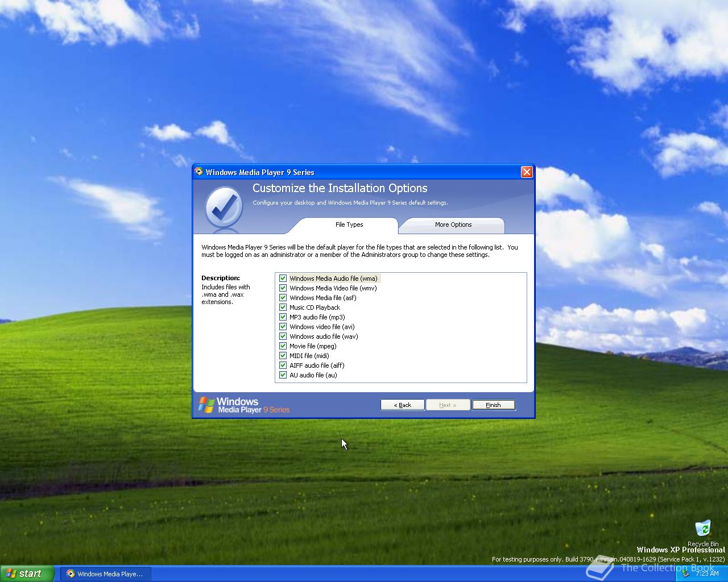Click the Windows Media Player title bar icon
Screen dimensions: 728x582
198,172
